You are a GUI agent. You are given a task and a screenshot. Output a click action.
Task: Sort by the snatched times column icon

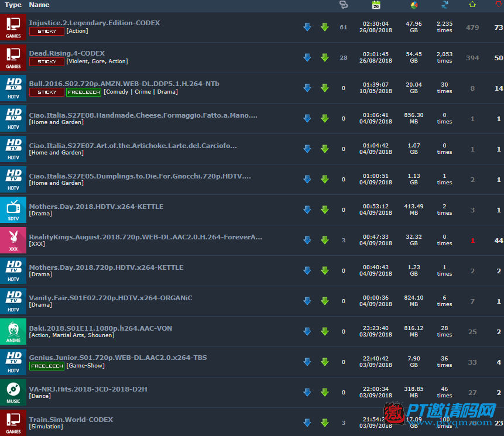click(x=445, y=5)
